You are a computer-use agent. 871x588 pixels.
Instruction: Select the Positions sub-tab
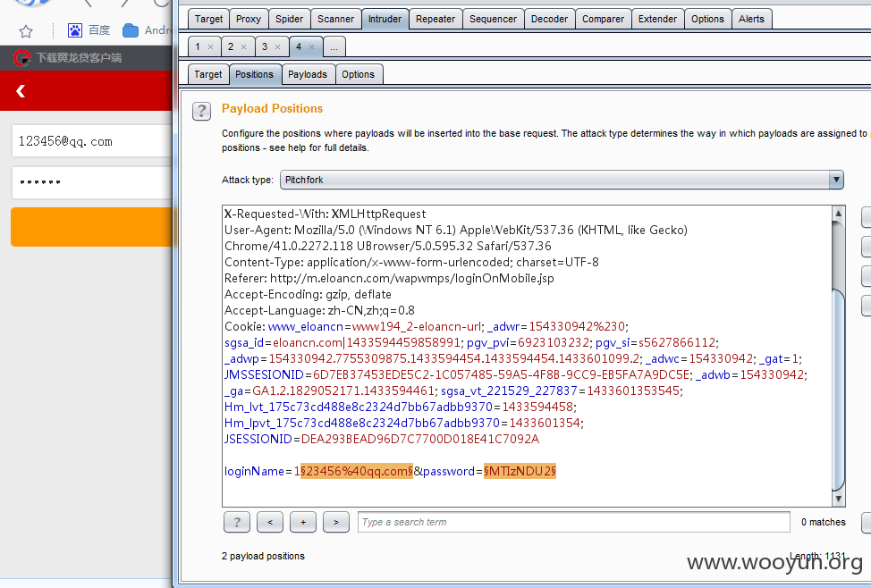click(x=254, y=74)
